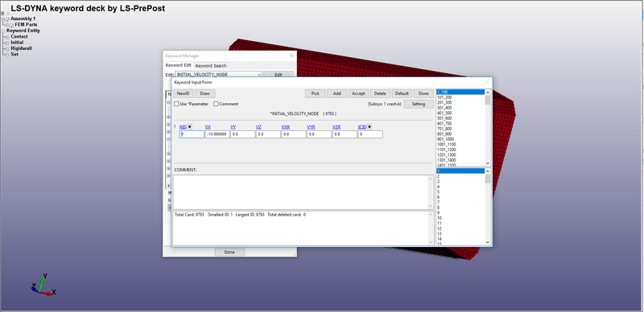Expand the FEM Parts tree node
Image resolution: width=644 pixels, height=312 pixels.
pos(7,25)
